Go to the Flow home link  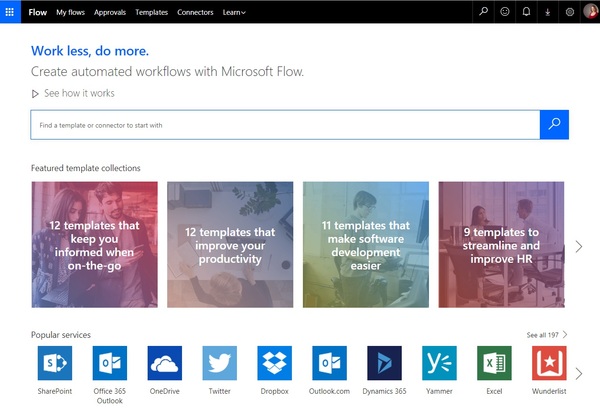(x=38, y=12)
